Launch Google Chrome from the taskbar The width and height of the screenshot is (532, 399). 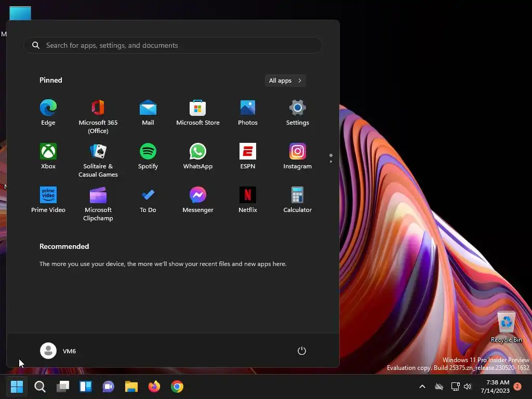[177, 387]
